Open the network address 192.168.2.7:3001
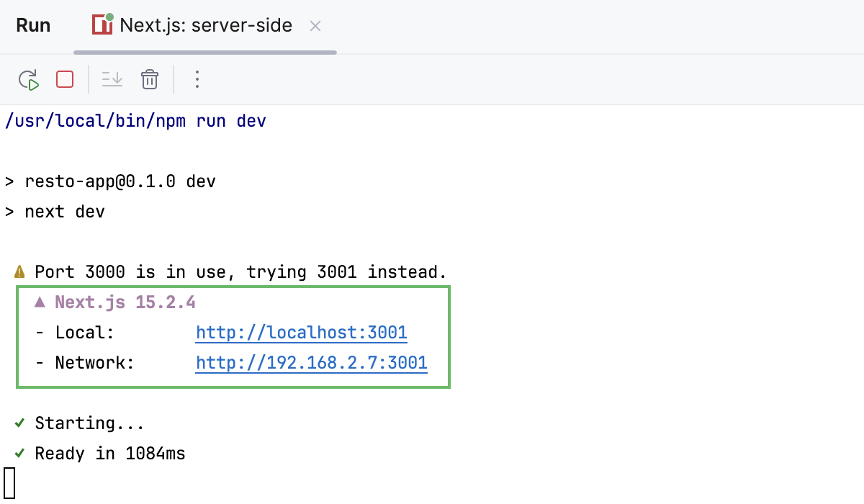The height and width of the screenshot is (504, 864). point(311,362)
